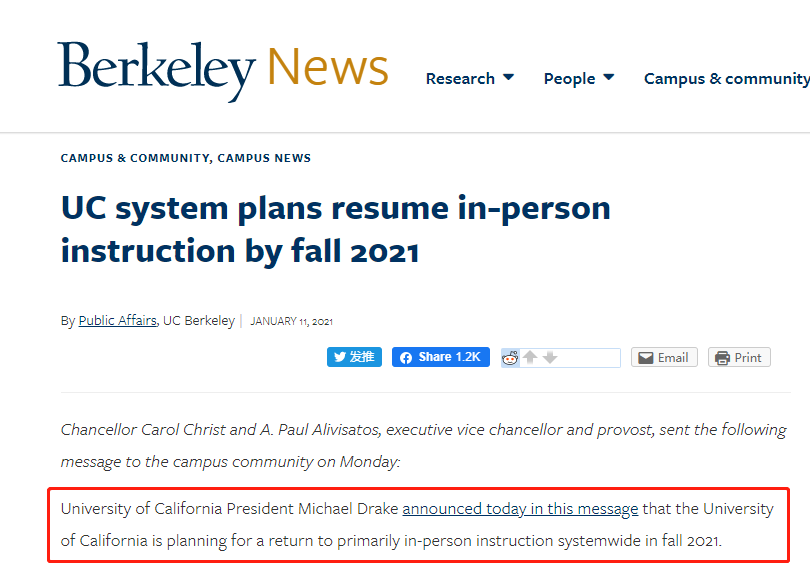The image size is (810, 569).
Task: Click the Campus & Community, Campus News category label
Action: [x=186, y=158]
